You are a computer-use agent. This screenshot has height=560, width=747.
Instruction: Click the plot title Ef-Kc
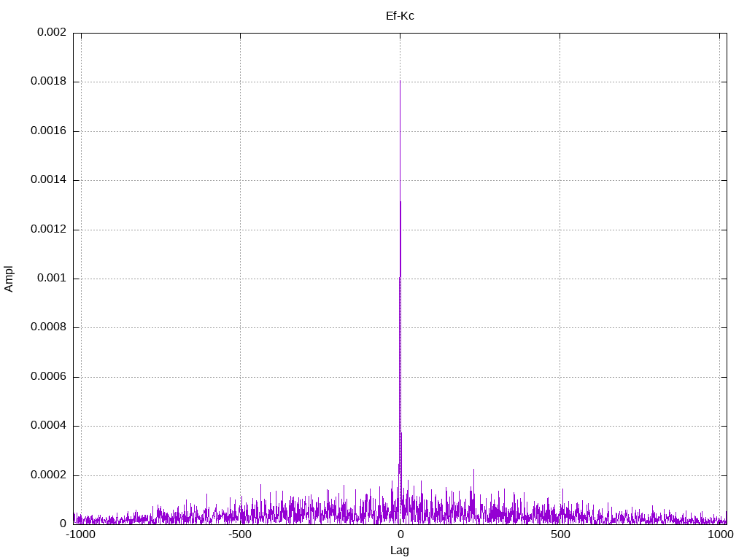point(400,16)
